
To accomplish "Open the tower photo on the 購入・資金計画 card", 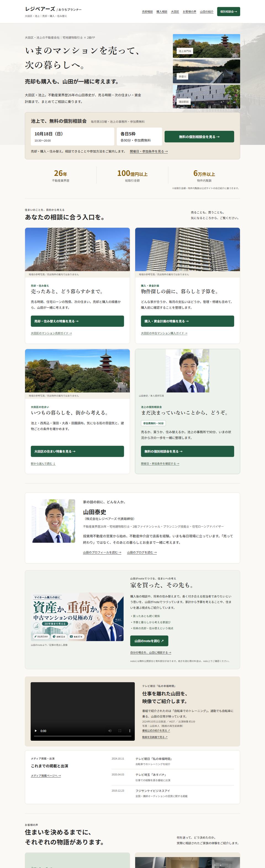I will point(187,249).
